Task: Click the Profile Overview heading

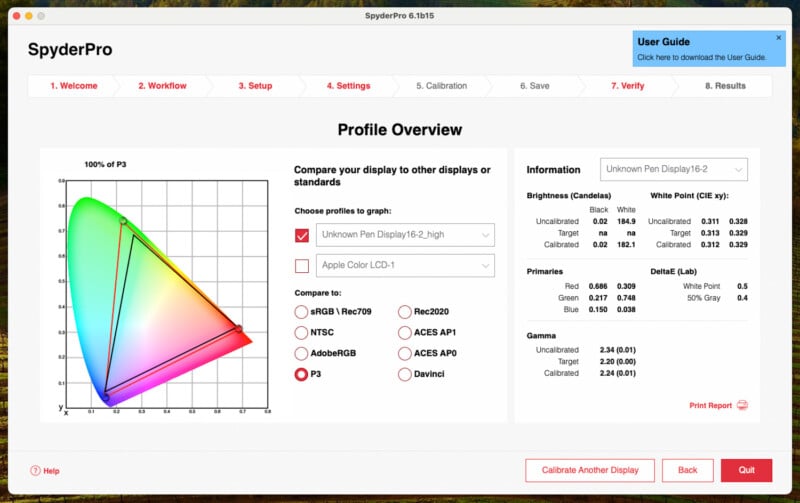Action: [x=399, y=130]
